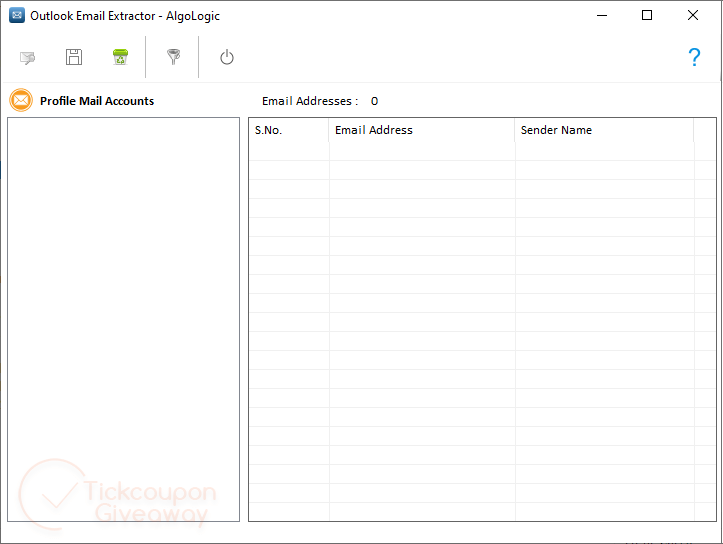Minimize the Outlook Email Extractor window
Image resolution: width=723 pixels, height=544 pixels.
(x=602, y=15)
